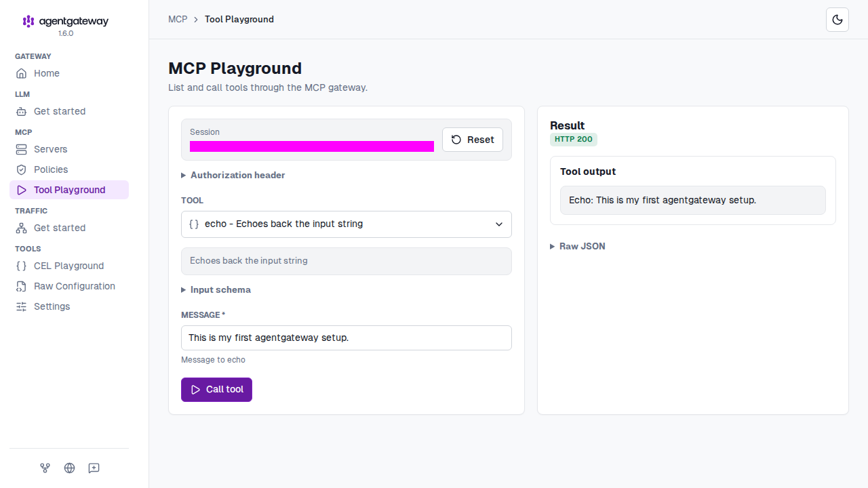The image size is (868, 488).
Task: Click the Policies shield icon
Action: (22, 169)
